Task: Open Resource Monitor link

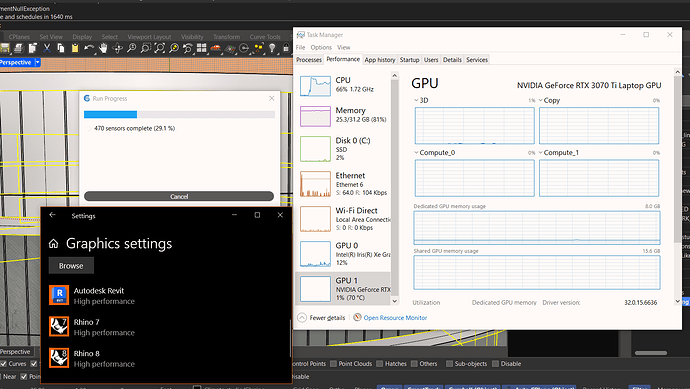Action: point(395,318)
